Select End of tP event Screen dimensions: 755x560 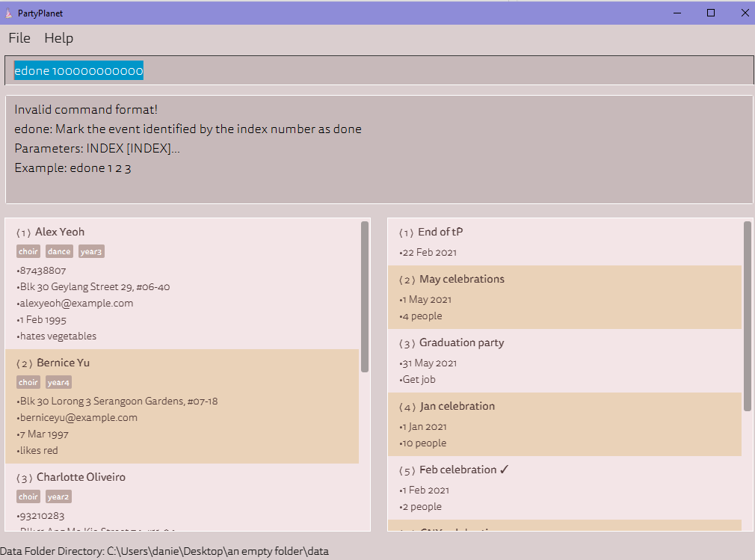click(440, 232)
